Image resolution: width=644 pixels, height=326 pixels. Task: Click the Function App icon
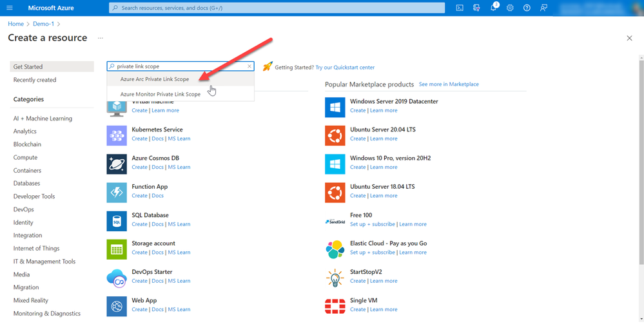click(x=117, y=193)
